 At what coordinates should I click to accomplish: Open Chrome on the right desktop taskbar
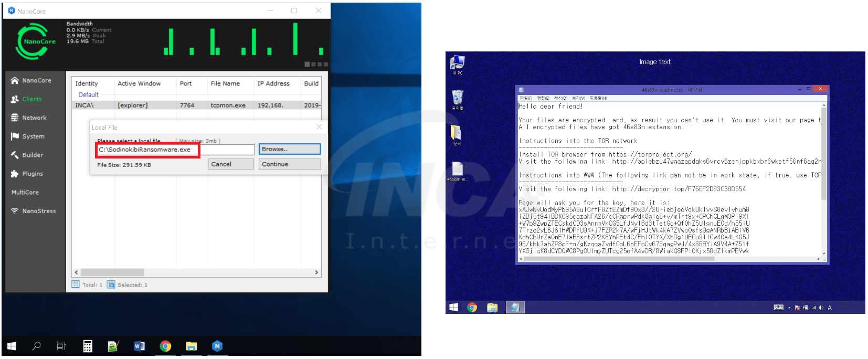pyautogui.click(x=472, y=308)
